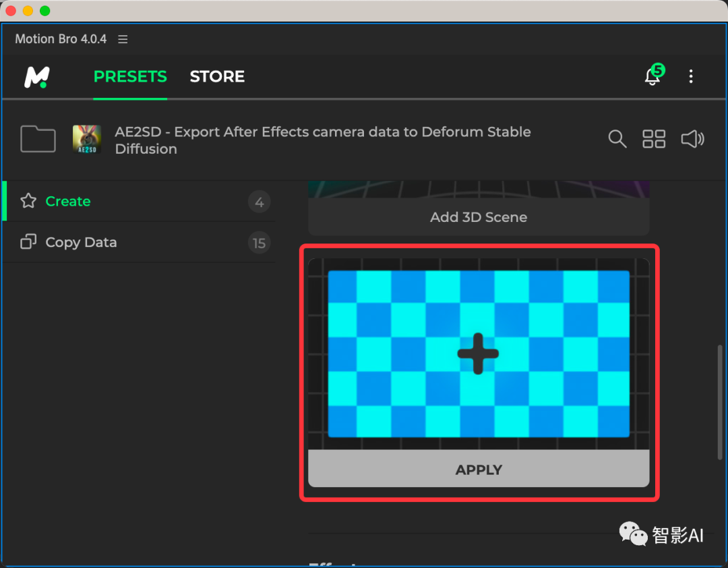Click the Add 3D Scene preset label
Image resolution: width=728 pixels, height=568 pixels.
[x=478, y=217]
